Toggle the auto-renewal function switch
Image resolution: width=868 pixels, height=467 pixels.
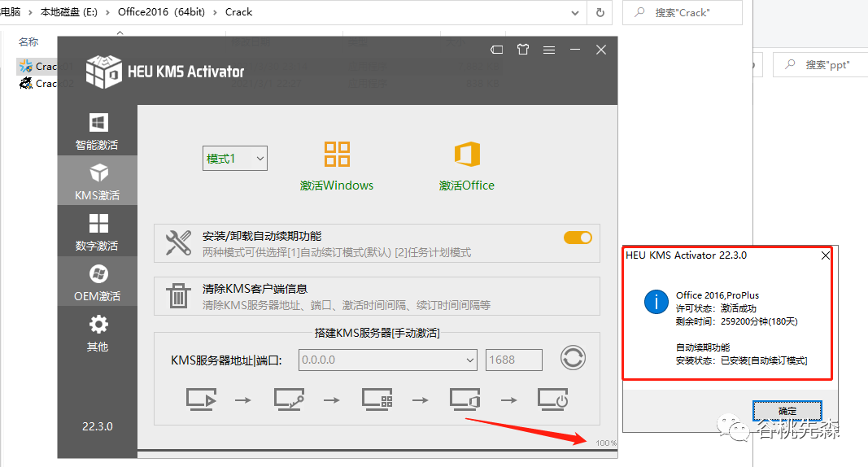(x=578, y=238)
